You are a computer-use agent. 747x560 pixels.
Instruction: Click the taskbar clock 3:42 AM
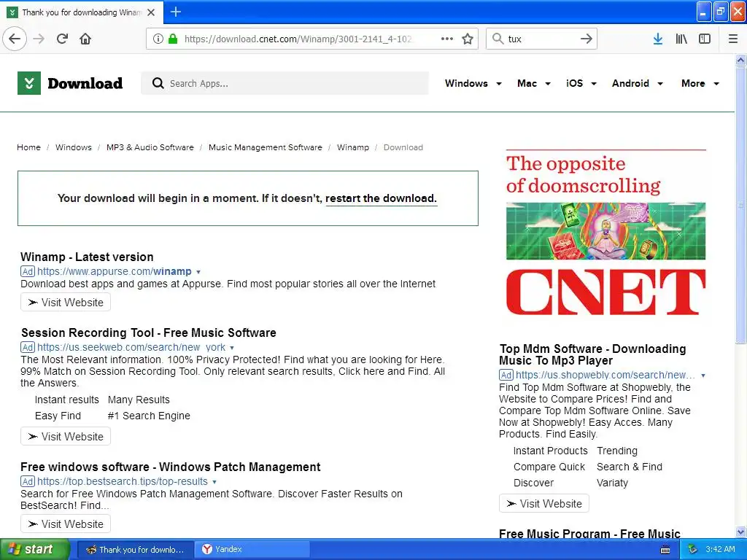(x=720, y=549)
